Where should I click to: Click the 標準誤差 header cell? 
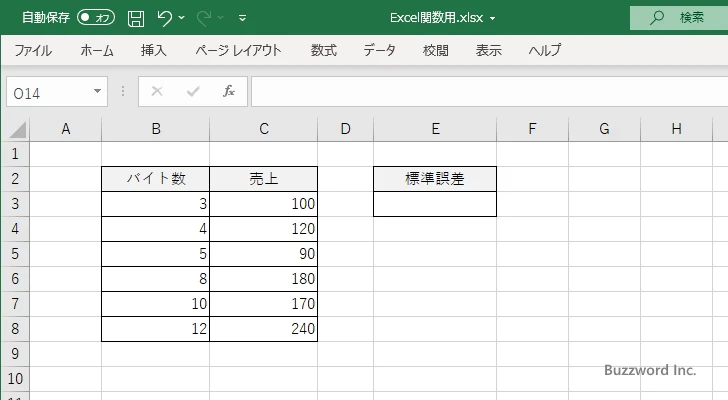pyautogui.click(x=435, y=179)
